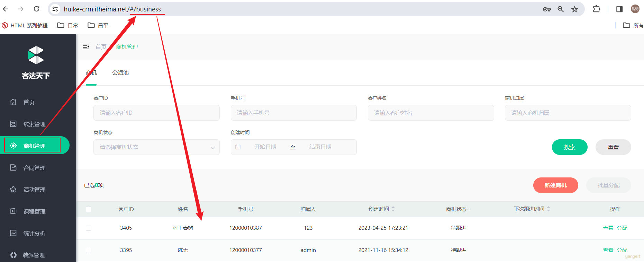Collapse the sidebar with the hamburger icon
The image size is (644, 262).
tap(86, 47)
